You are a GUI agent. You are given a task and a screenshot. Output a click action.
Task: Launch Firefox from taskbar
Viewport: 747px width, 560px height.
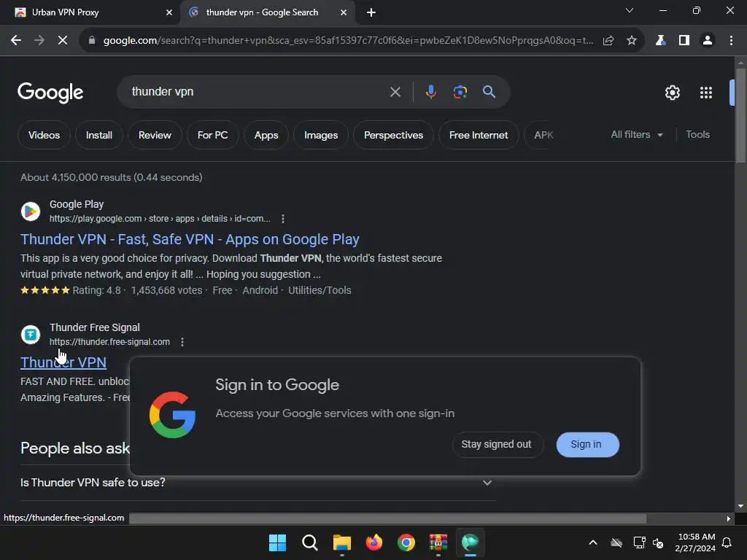click(374, 542)
